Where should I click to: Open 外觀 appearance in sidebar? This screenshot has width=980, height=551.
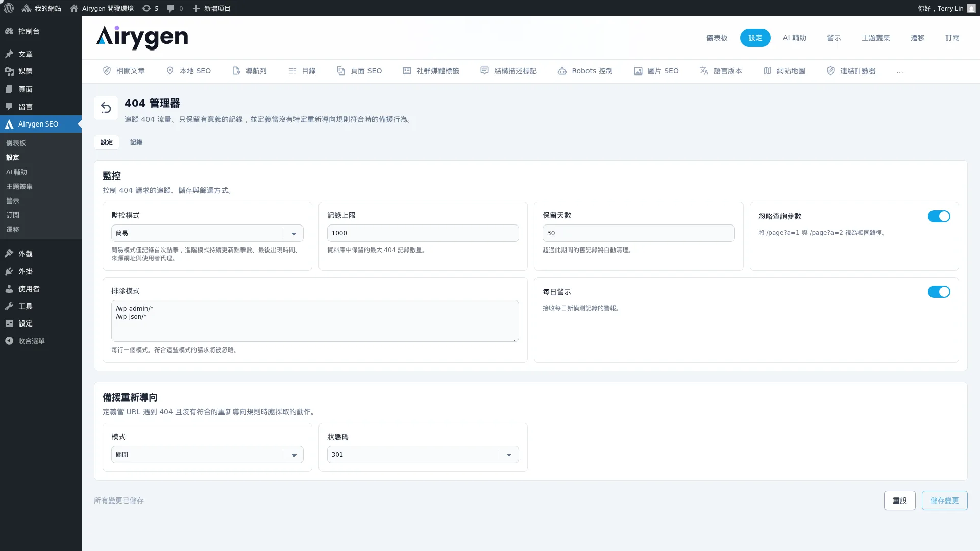(x=41, y=254)
